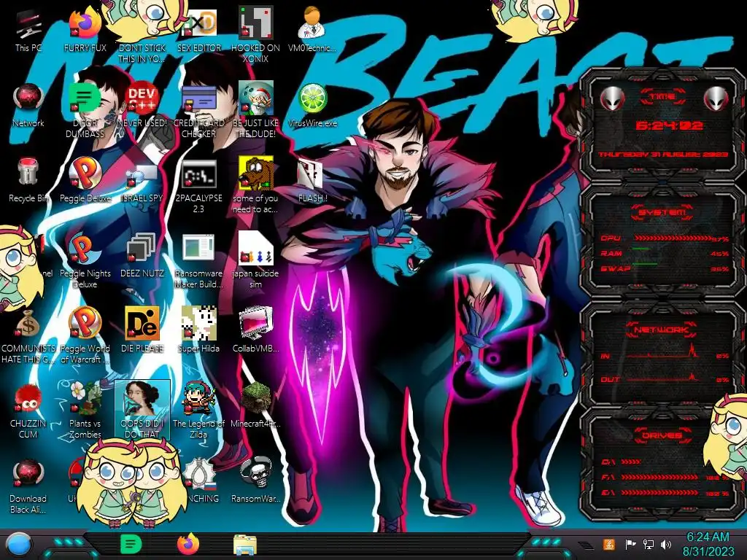This screenshot has height=560, width=747.
Task: Click the SYSTEM widget header
Action: (662, 212)
